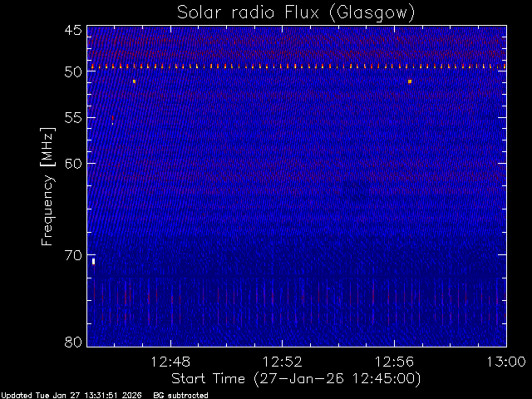Screen dimensions: 532x399
Task: Click the yellow square marker near 12:56
Action: 410,81
